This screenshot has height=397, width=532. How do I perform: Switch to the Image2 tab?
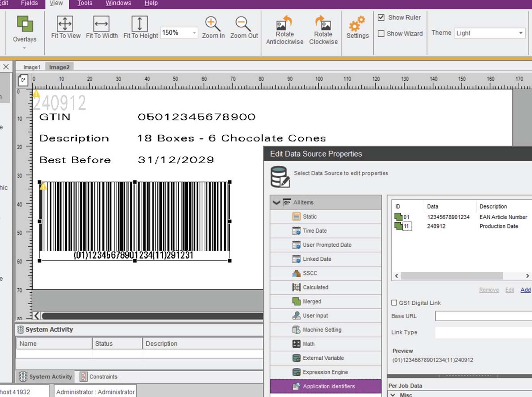[x=59, y=67]
